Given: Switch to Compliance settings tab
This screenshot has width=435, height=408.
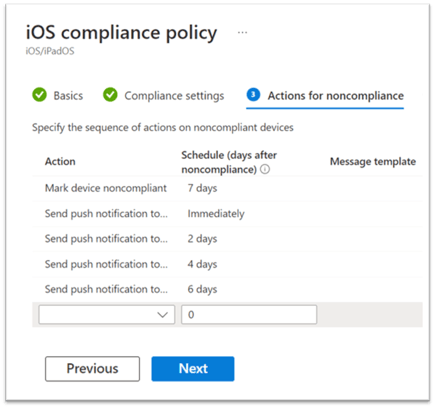Looking at the screenshot, I should pyautogui.click(x=164, y=95).
